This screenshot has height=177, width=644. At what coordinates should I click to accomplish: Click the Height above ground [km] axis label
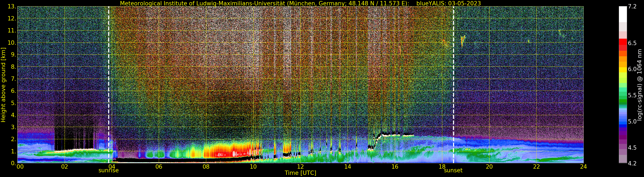[3, 85]
